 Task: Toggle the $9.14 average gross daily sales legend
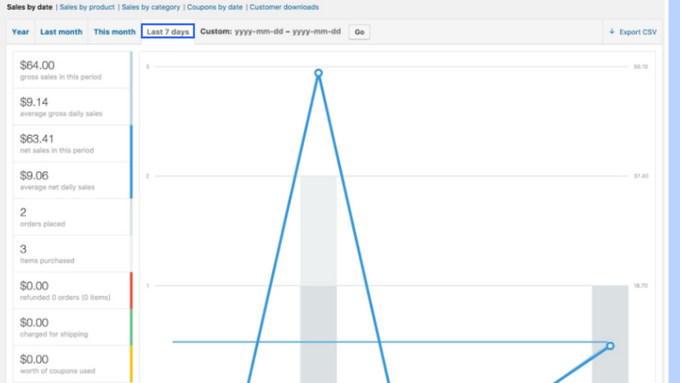click(72, 107)
